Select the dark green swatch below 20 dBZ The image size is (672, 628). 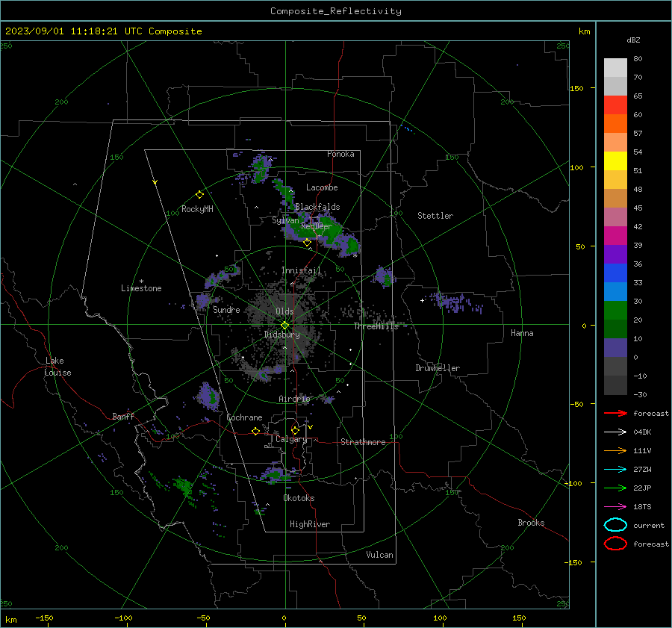pos(615,329)
